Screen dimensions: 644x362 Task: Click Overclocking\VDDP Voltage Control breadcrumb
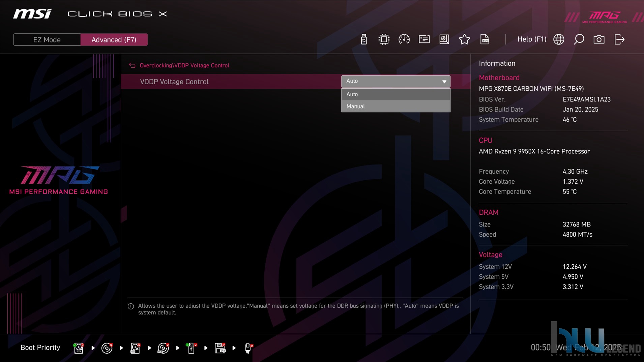(184, 65)
